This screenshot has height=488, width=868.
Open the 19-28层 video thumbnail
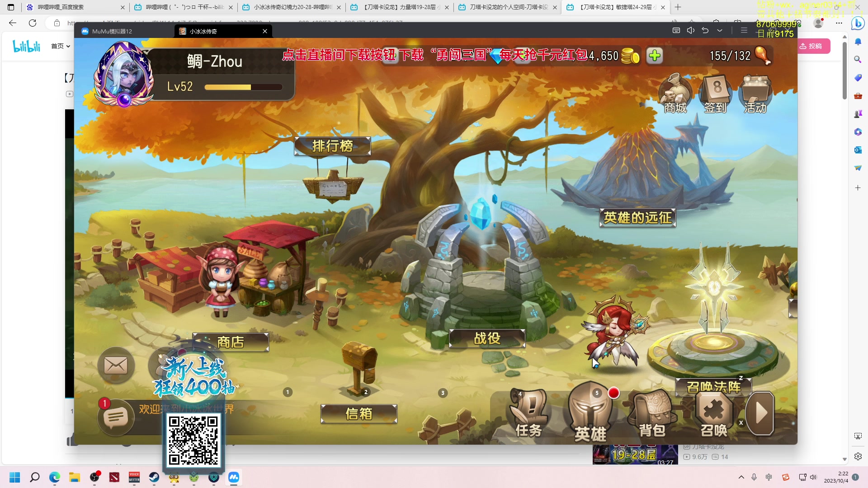[x=635, y=455]
